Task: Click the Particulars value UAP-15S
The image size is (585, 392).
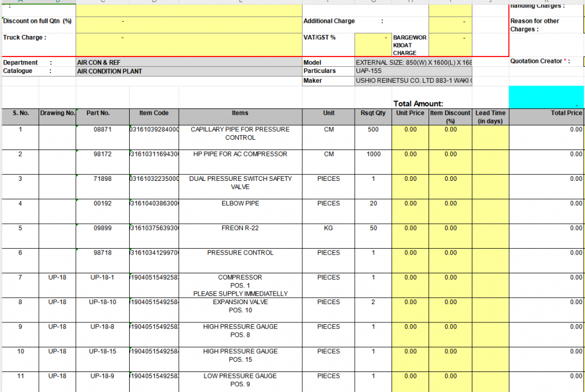Action: tap(414, 71)
